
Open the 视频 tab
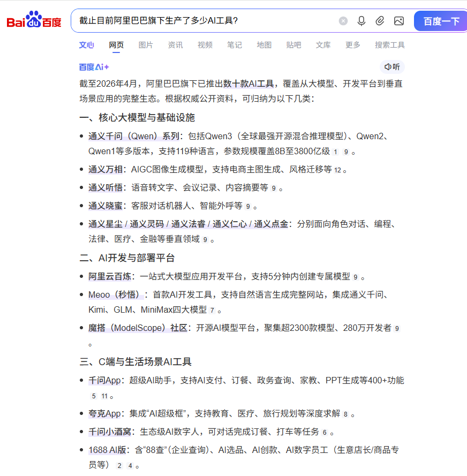[x=205, y=45]
